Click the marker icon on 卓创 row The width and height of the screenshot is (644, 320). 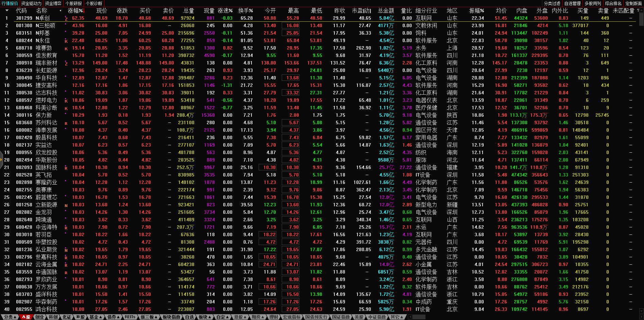point(66,19)
